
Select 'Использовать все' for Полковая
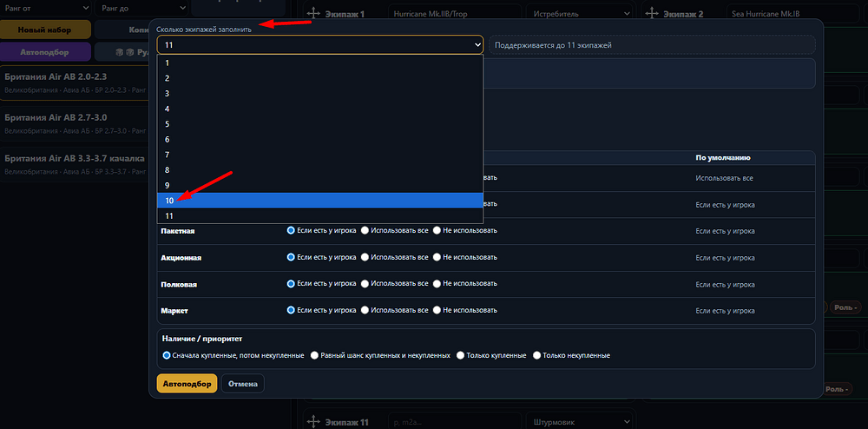click(365, 283)
